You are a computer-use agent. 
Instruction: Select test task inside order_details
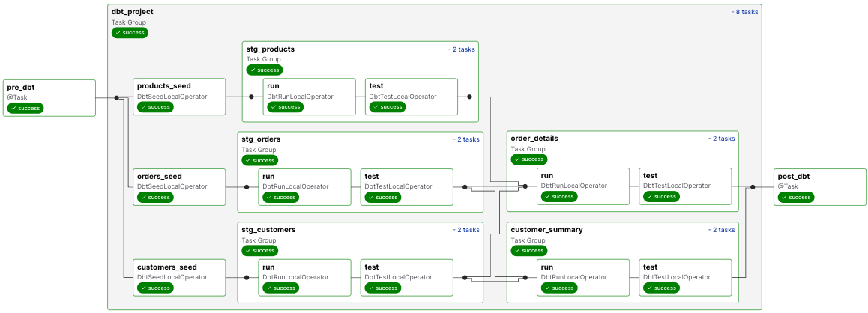coord(685,186)
